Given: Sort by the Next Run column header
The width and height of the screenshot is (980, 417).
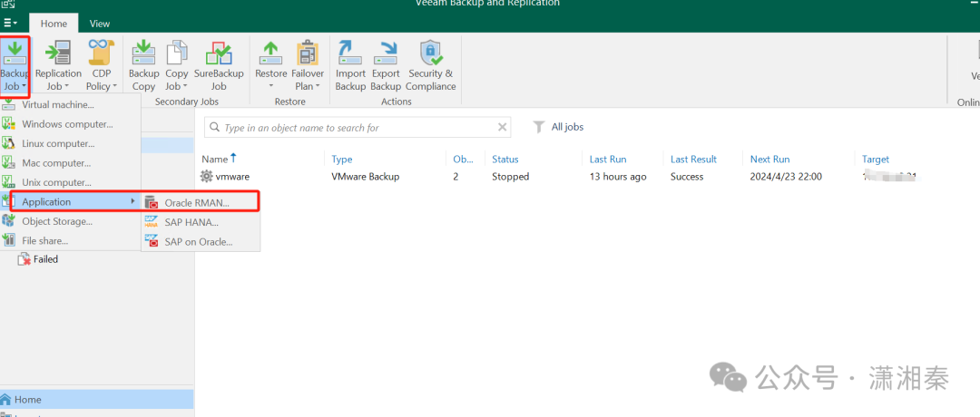Looking at the screenshot, I should coord(769,160).
